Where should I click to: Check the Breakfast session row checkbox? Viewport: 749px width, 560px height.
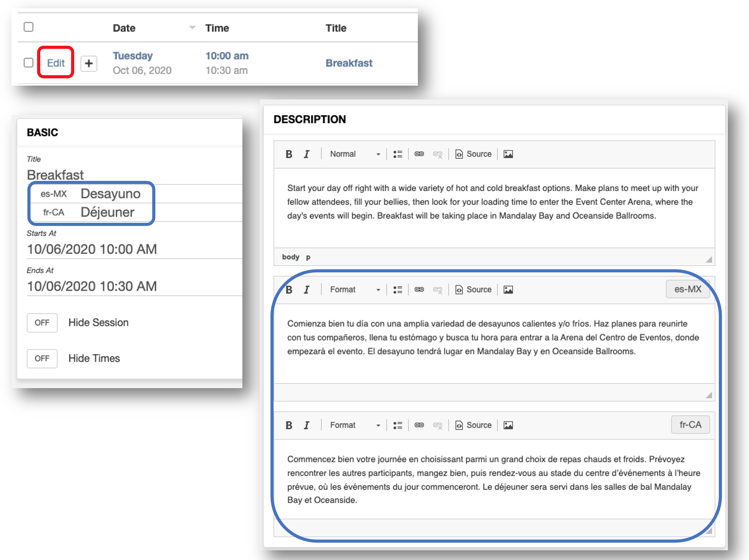28,63
